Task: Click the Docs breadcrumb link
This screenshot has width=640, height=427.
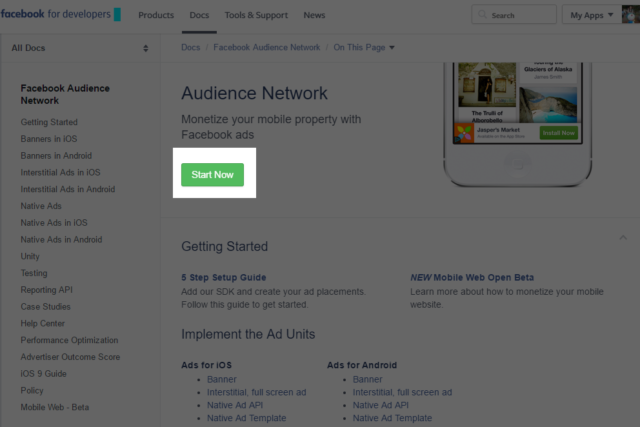Action: click(x=191, y=47)
